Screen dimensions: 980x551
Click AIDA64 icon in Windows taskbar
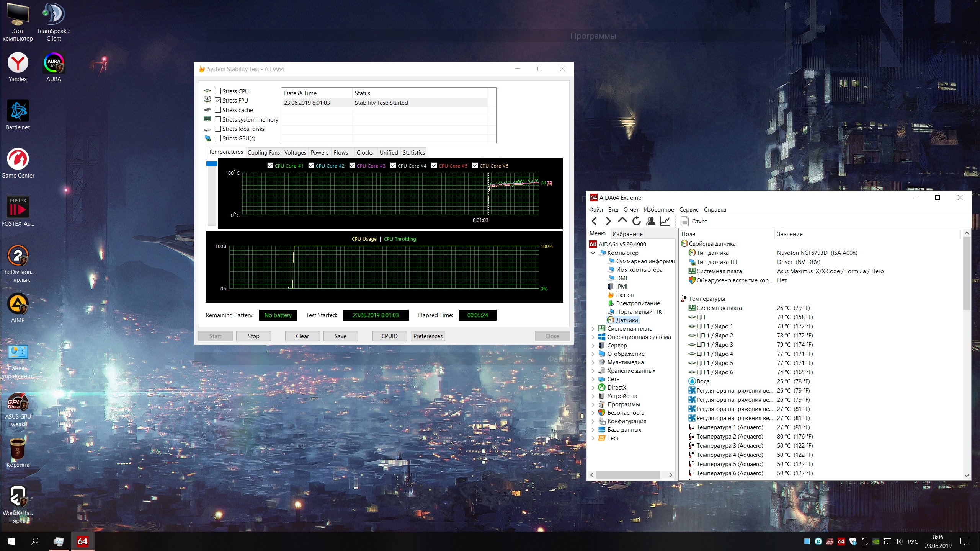point(82,541)
